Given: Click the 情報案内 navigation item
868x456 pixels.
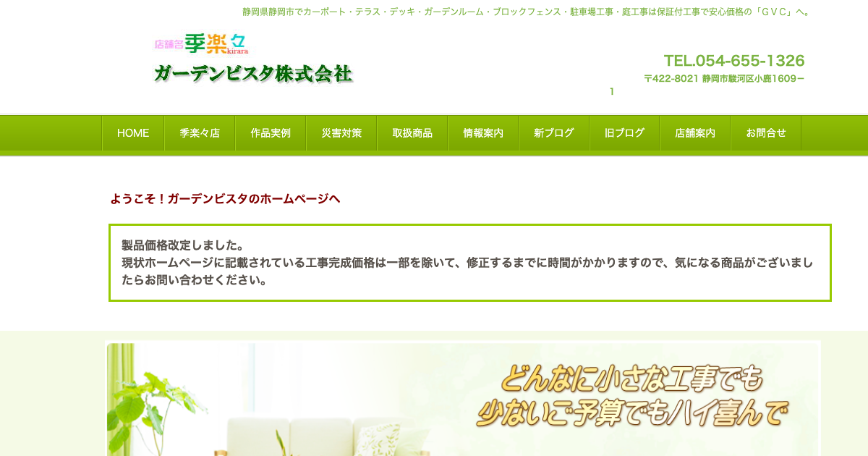Looking at the screenshot, I should coord(483,133).
